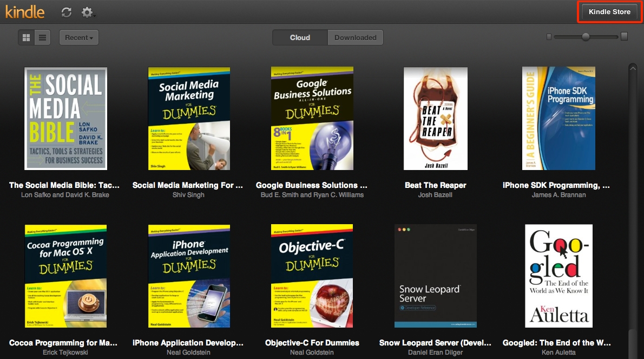
Task: Open Beat The Reaper book cover
Action: pos(435,119)
